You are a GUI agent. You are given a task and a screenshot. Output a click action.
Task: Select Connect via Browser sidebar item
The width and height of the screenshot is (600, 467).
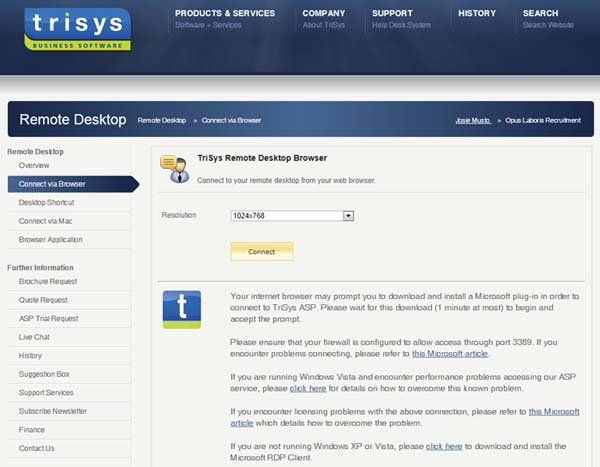tap(73, 184)
